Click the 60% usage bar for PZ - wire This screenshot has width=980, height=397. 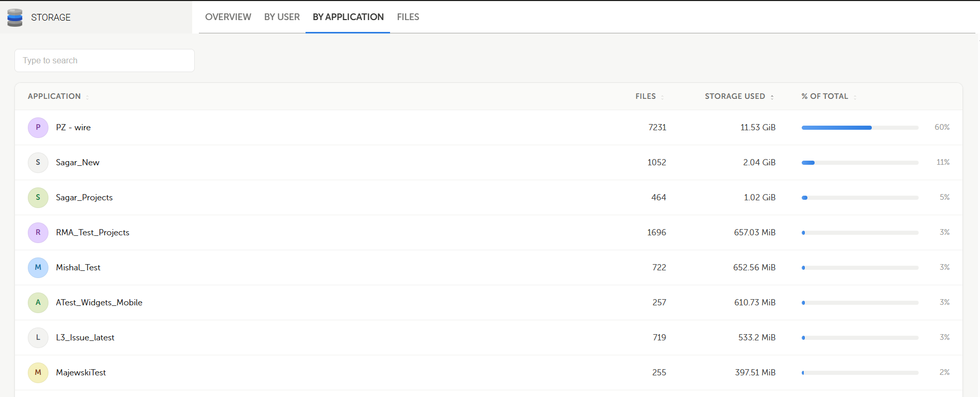(860, 128)
